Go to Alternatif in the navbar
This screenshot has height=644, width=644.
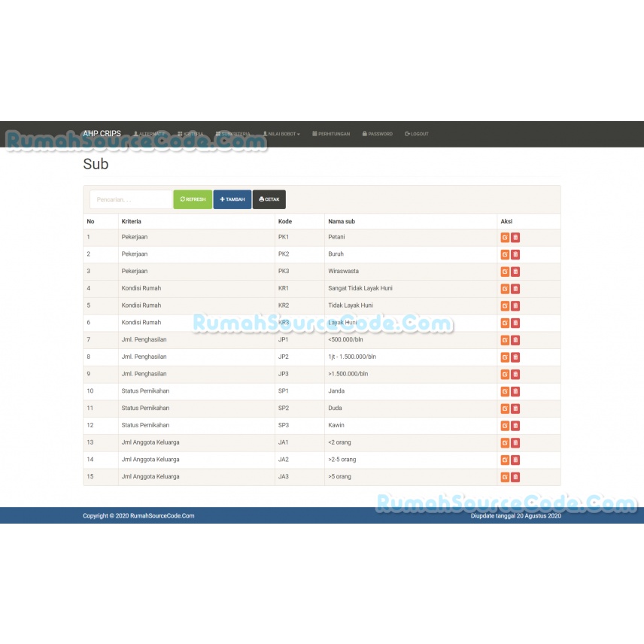(x=150, y=134)
